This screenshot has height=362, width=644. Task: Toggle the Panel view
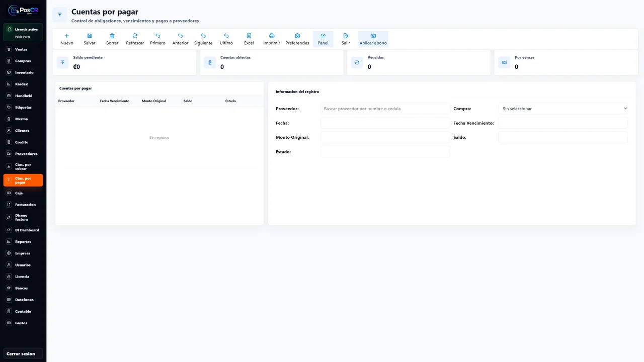pos(323,39)
